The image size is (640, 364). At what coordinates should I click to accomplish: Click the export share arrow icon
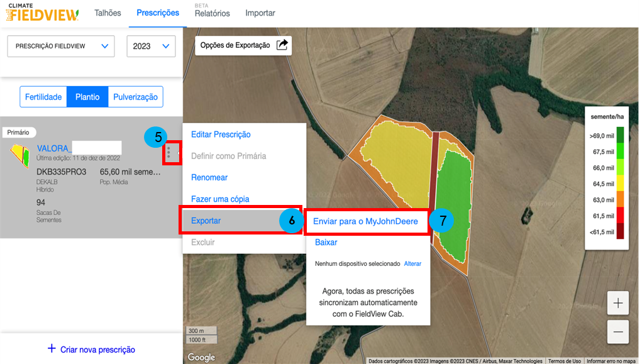[x=282, y=45]
